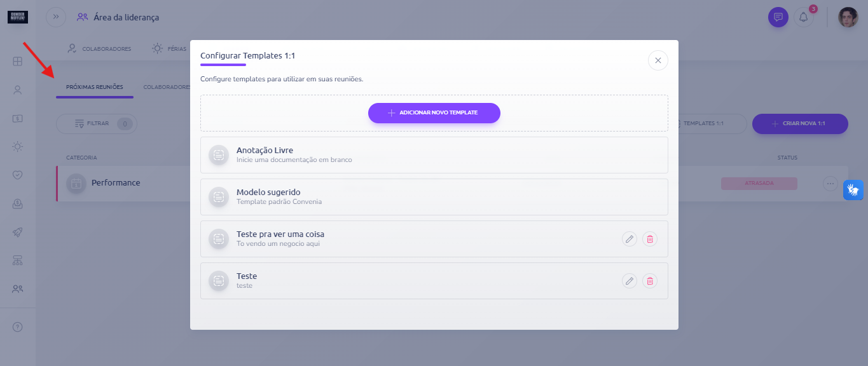
Task: Choose the Modelo sugerido template
Action: click(434, 197)
